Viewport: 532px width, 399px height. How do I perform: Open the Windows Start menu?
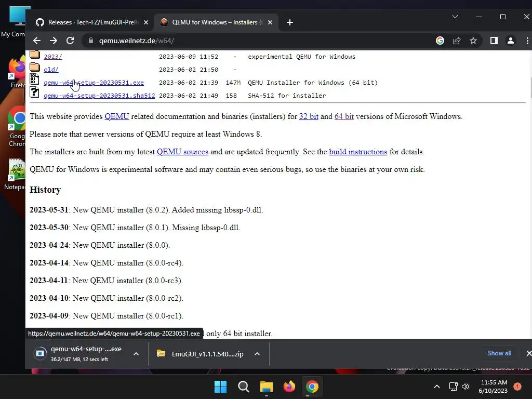[220, 387]
